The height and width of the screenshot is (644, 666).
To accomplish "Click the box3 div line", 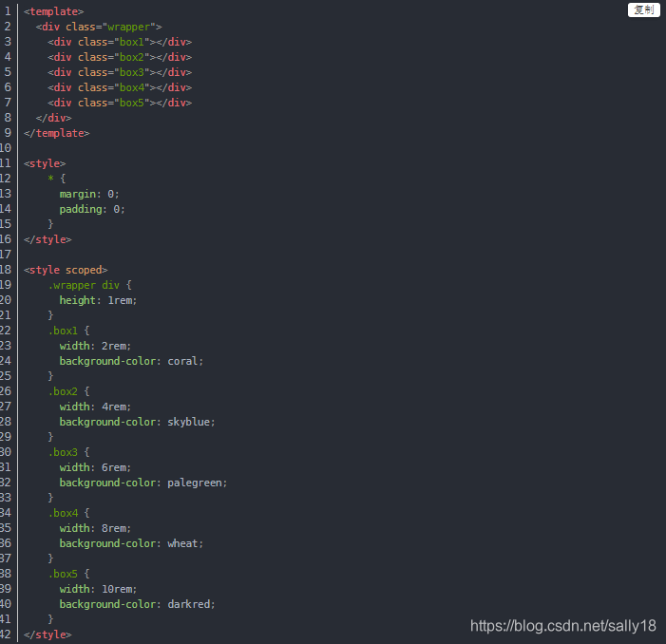I will point(120,72).
